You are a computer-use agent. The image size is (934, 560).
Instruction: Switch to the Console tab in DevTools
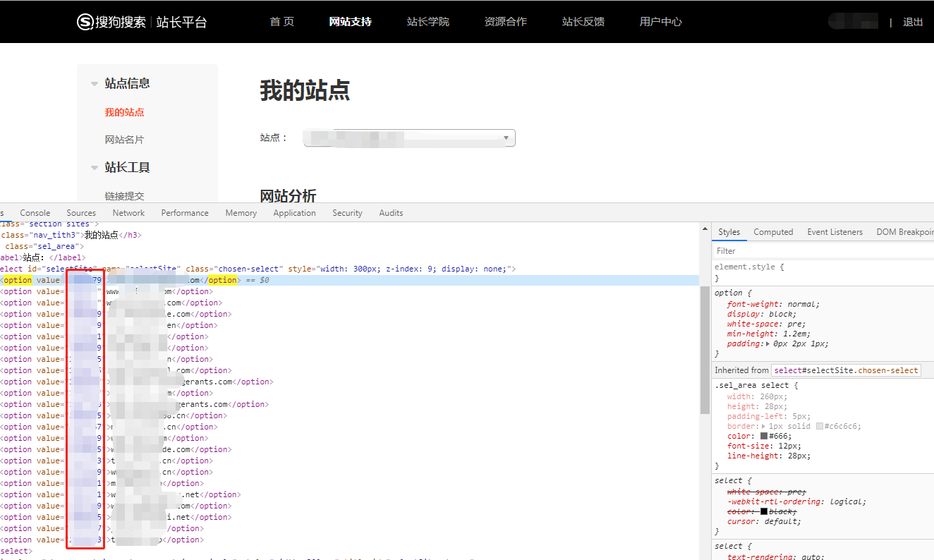click(x=35, y=213)
